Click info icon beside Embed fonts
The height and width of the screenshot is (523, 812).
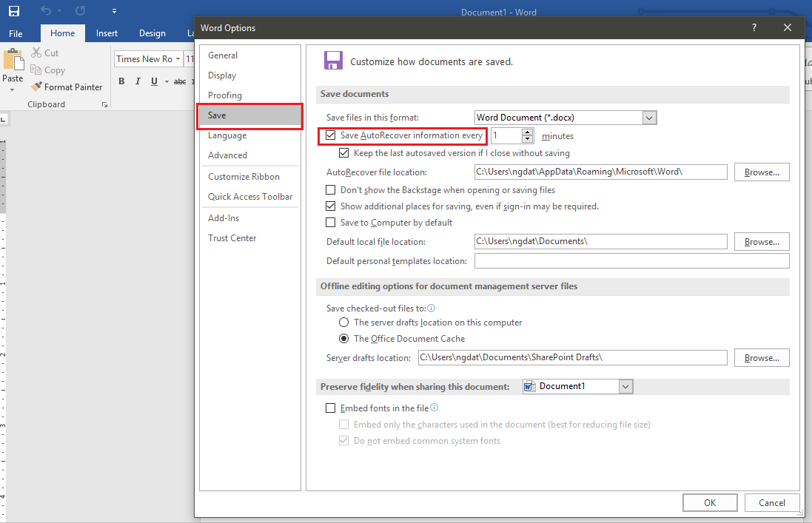click(x=434, y=408)
